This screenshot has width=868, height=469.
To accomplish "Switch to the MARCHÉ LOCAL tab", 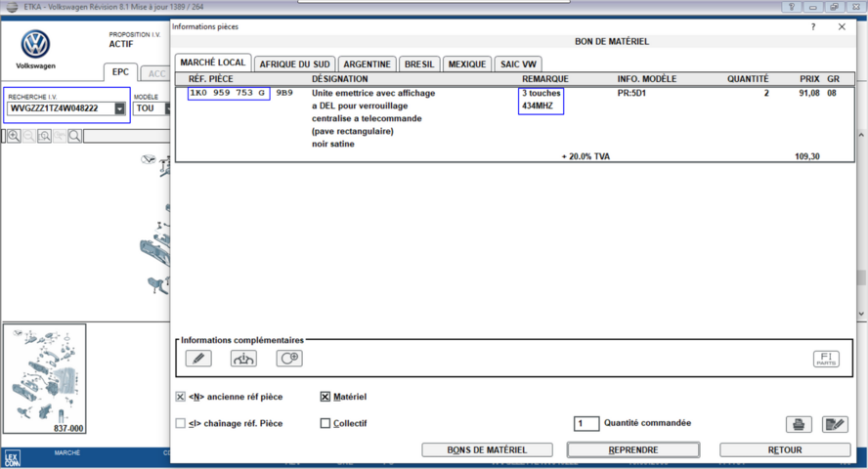I will tap(213, 63).
